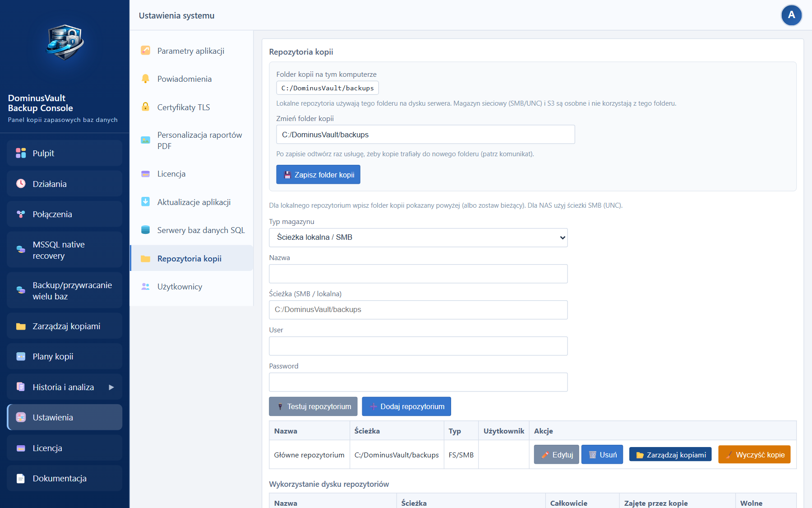Viewport: 812px width, 508px height.
Task: Expand the Historia i analiza submenu arrow
Action: 111,387
